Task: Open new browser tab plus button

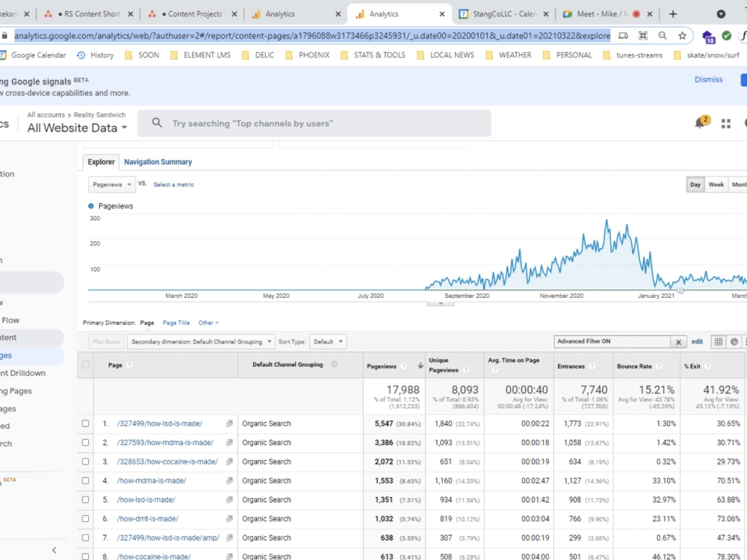Action: pos(673,14)
